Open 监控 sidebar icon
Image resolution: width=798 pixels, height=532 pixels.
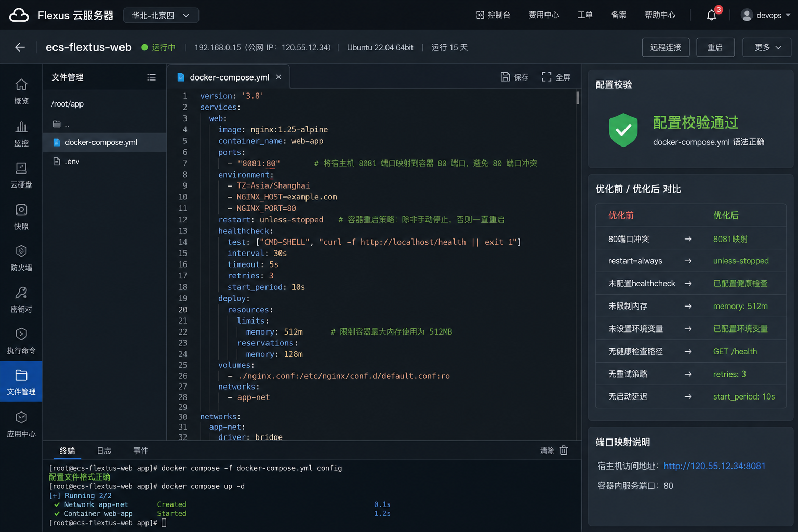point(21,134)
